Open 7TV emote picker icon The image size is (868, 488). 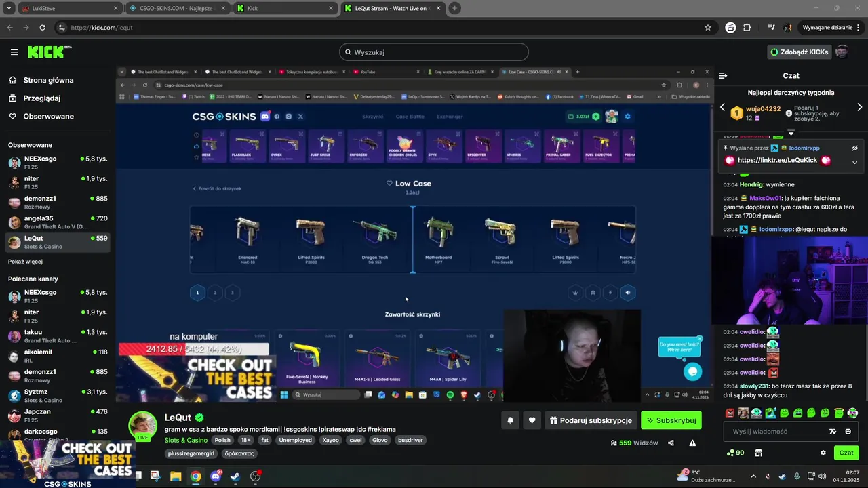point(833,432)
